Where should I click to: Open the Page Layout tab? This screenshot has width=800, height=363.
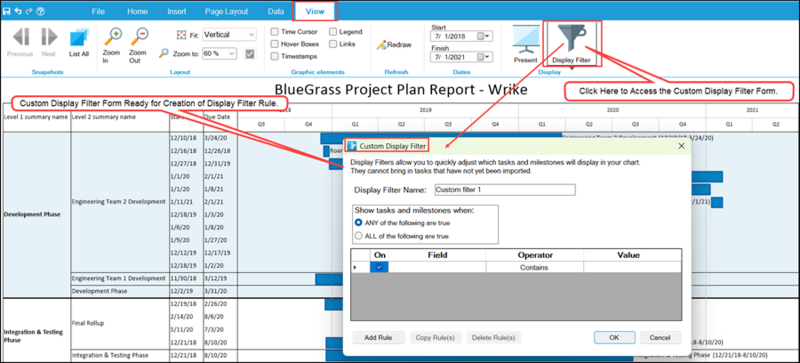pyautogui.click(x=226, y=11)
